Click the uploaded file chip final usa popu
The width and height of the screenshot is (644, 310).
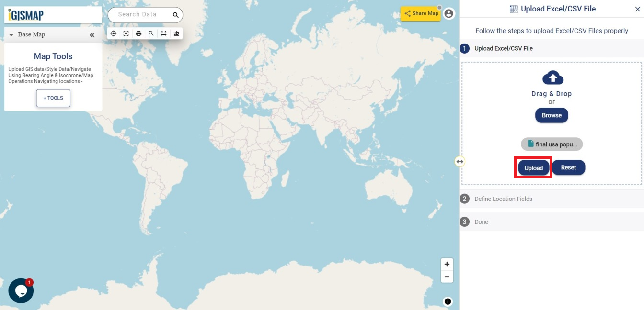tap(552, 144)
